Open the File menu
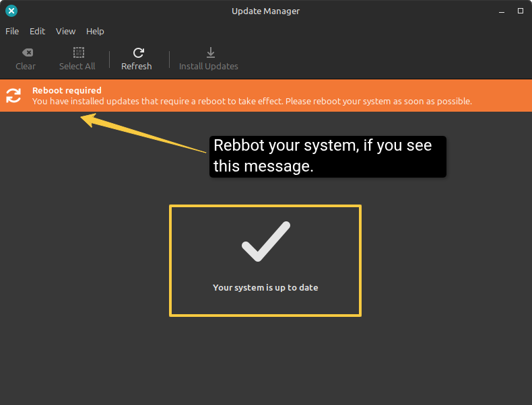 pos(12,31)
